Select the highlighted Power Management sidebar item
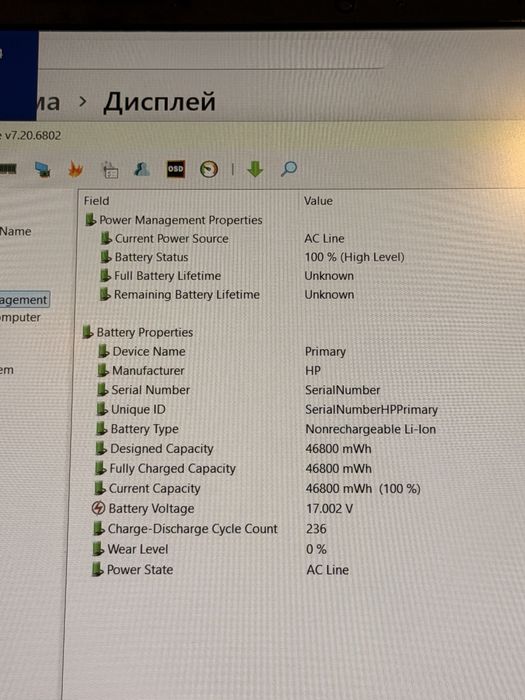 pyautogui.click(x=24, y=300)
